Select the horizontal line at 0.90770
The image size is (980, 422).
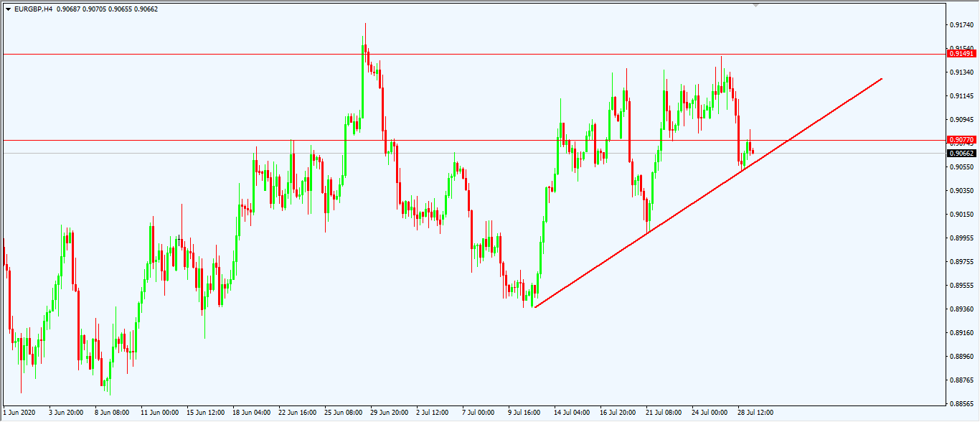click(x=473, y=140)
